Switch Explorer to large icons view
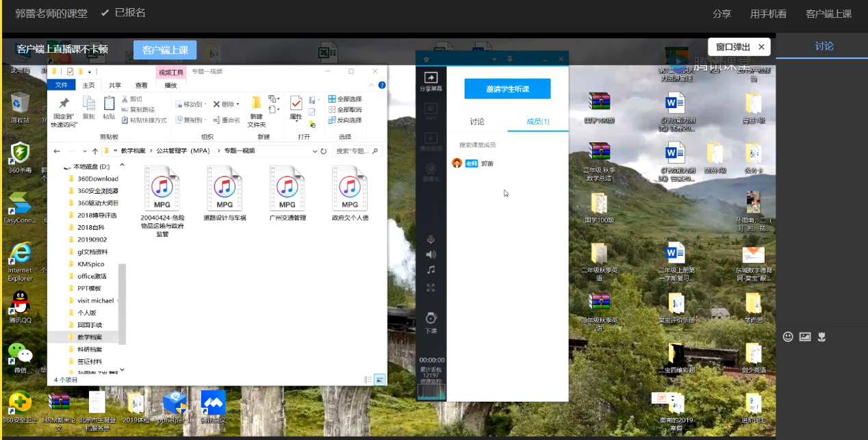The height and width of the screenshot is (440, 868). (379, 379)
